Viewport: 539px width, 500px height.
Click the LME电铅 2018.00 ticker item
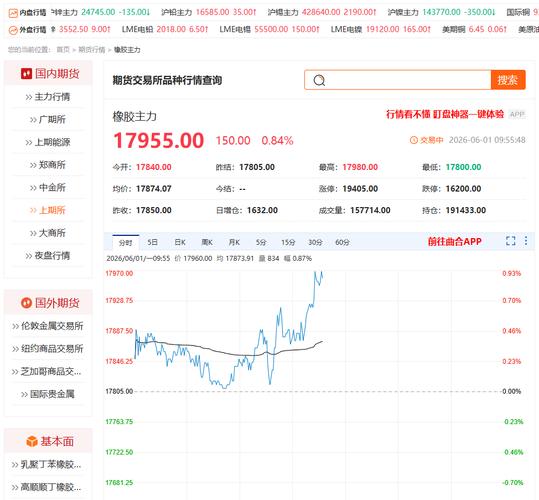point(165,30)
